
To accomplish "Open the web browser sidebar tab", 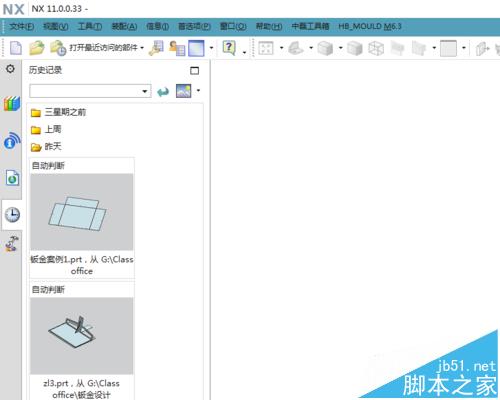I will 12,178.
